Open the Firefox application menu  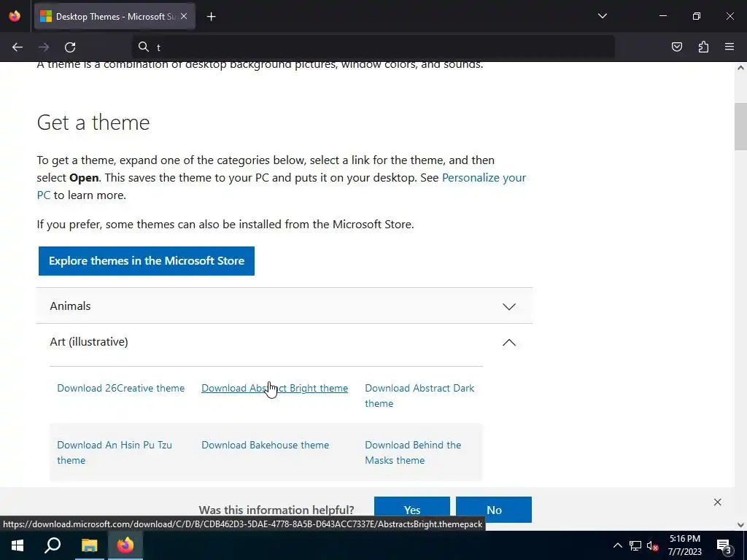(x=729, y=47)
